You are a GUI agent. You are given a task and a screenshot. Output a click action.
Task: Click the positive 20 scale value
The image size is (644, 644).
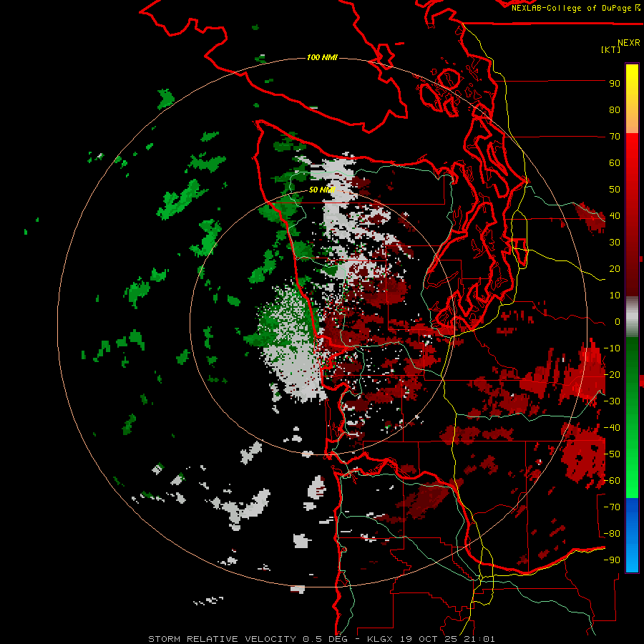coord(615,269)
